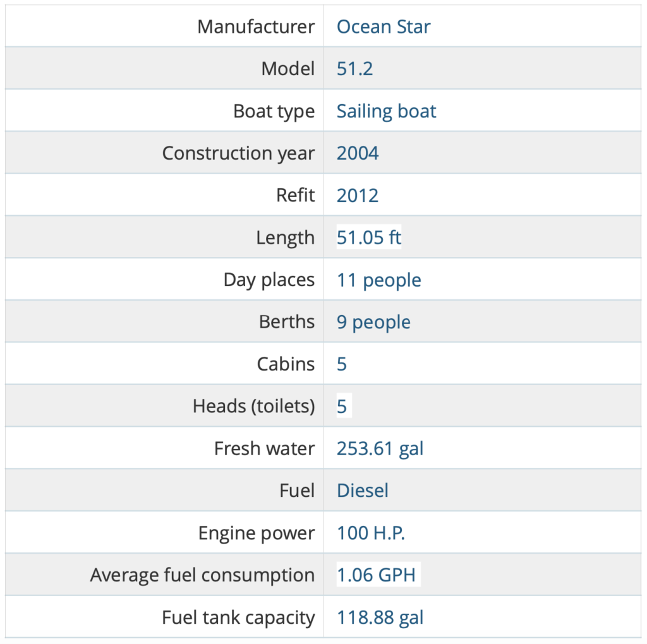Click the highlighted 1.06 GPH consumption

pyautogui.click(x=378, y=575)
